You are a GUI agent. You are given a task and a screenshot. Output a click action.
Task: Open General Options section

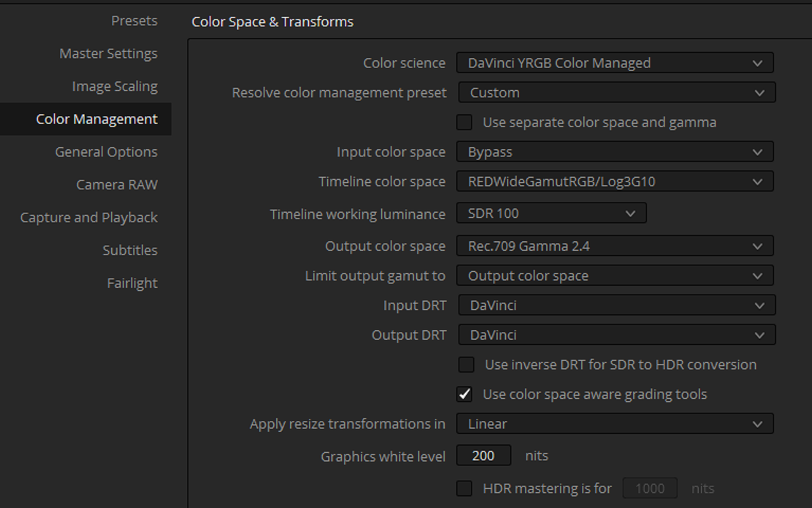106,152
